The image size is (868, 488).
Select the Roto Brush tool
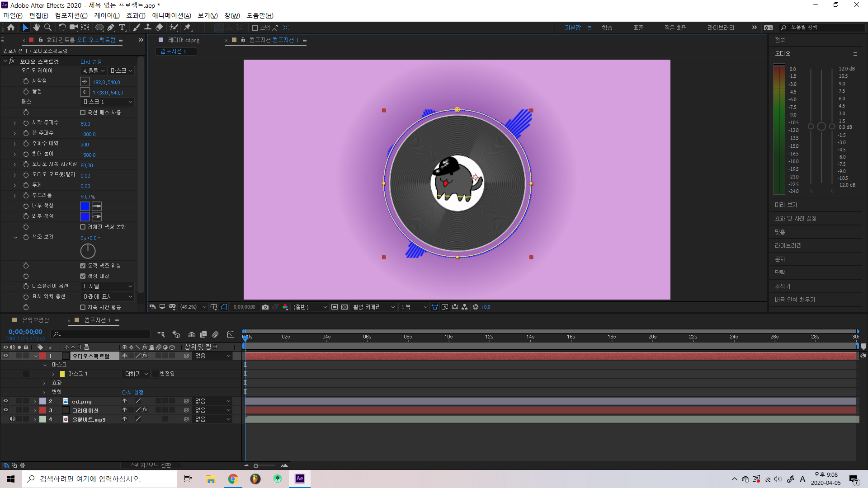[174, 28]
